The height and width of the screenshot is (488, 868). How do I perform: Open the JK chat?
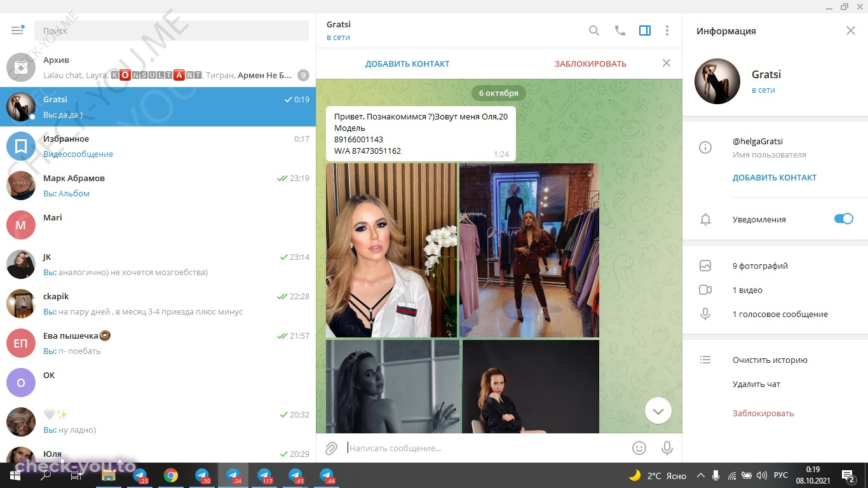pyautogui.click(x=158, y=264)
